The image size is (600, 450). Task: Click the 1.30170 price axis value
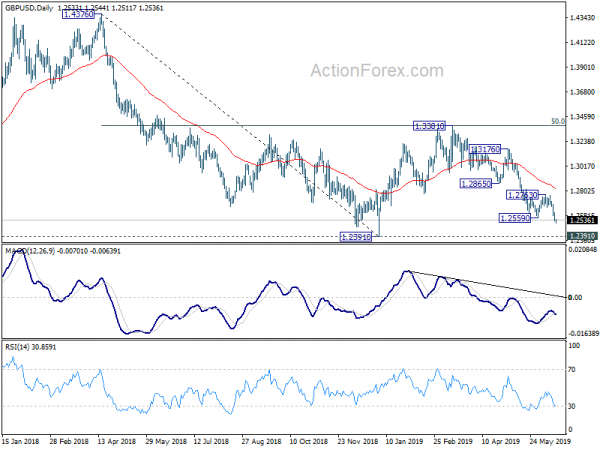582,166
